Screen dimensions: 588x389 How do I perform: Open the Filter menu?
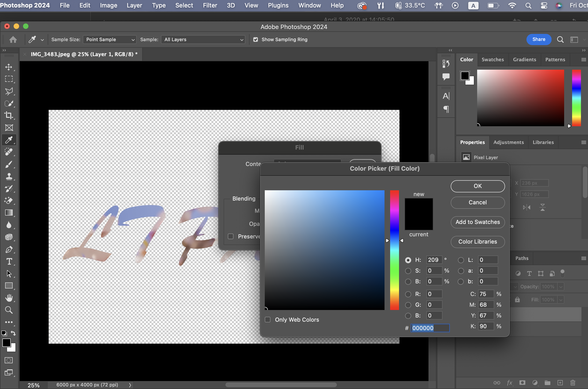tap(210, 5)
